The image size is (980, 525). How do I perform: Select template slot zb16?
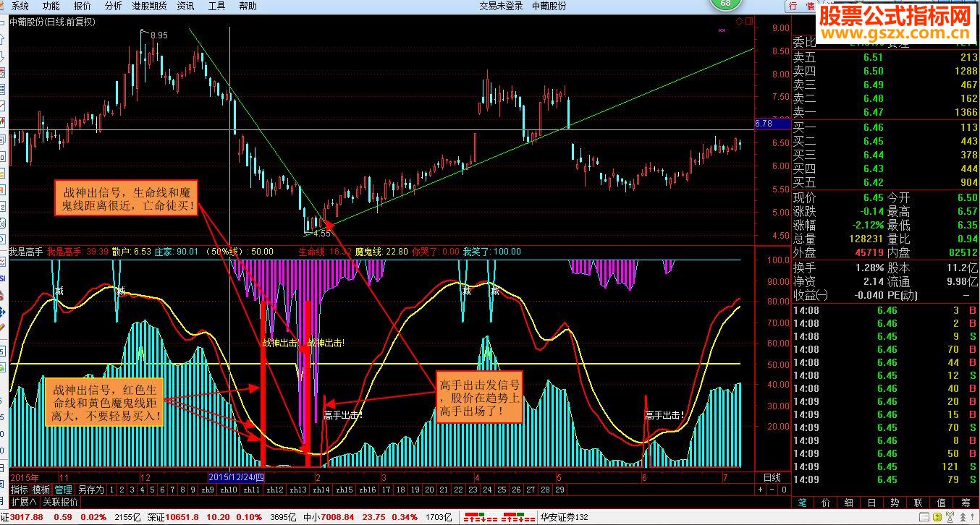[368, 490]
